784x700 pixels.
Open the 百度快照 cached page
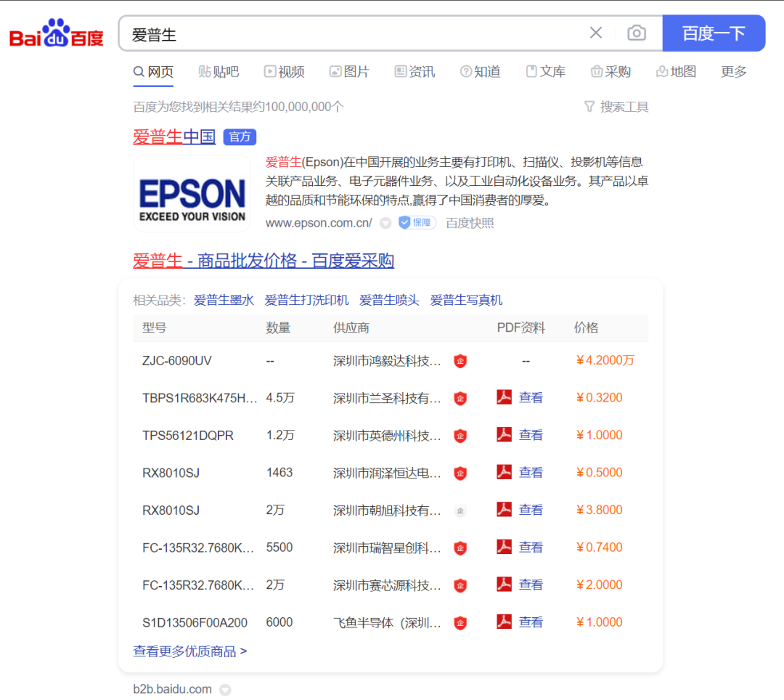[x=470, y=223]
